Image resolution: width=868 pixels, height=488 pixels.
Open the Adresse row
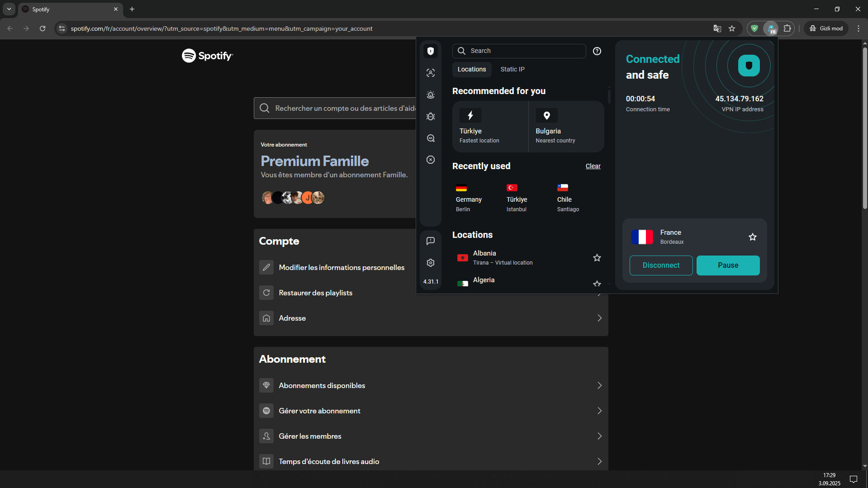tap(431, 318)
